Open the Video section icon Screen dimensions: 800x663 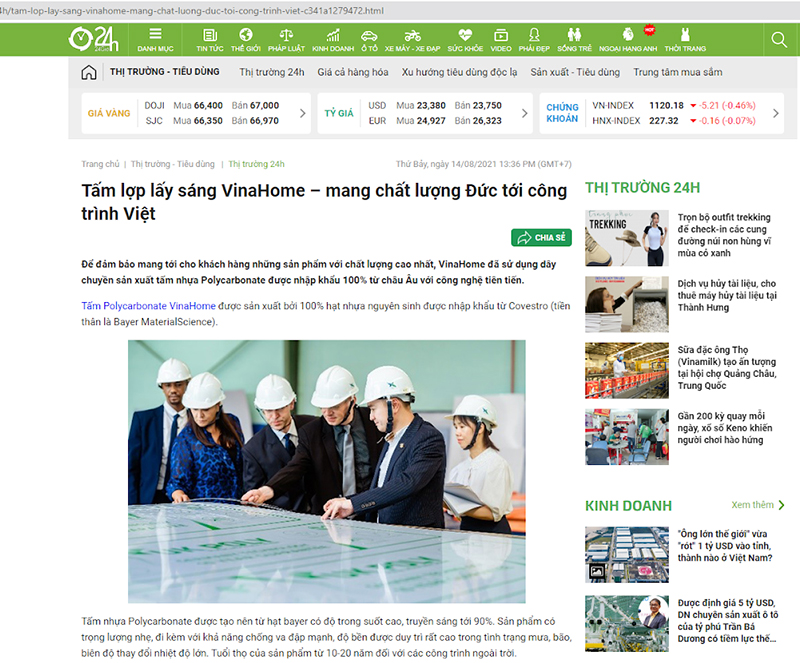tap(501, 39)
